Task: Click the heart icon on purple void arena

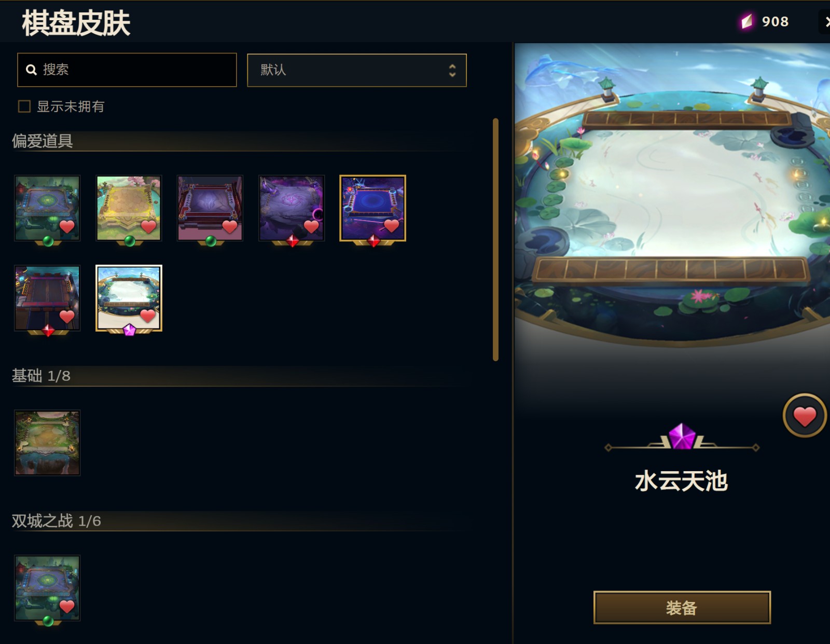Action: 311,227
